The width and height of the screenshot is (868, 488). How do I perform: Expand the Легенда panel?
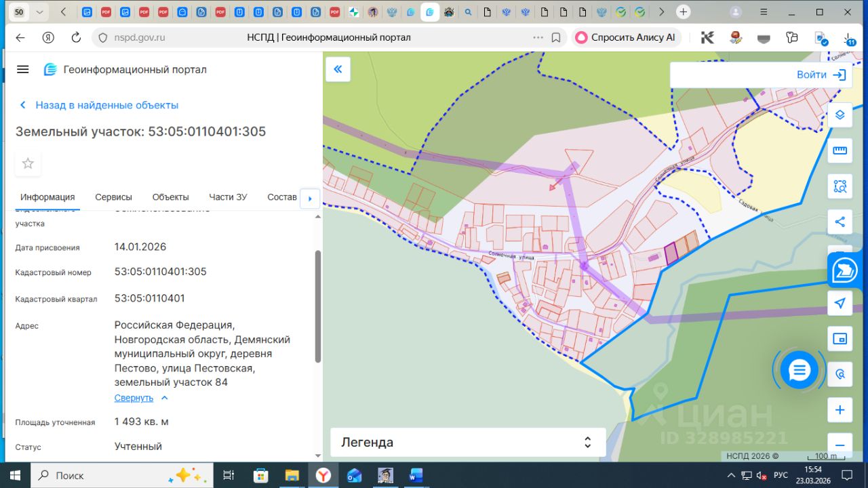[x=468, y=443]
